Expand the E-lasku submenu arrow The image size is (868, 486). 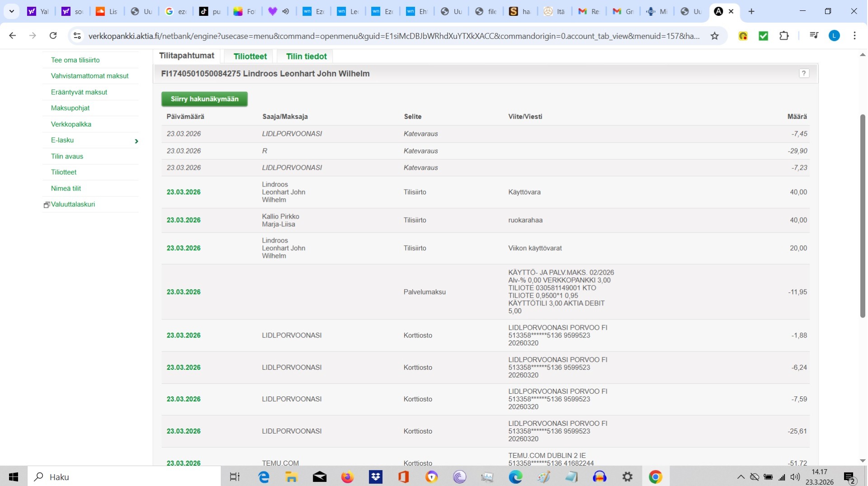(x=136, y=141)
